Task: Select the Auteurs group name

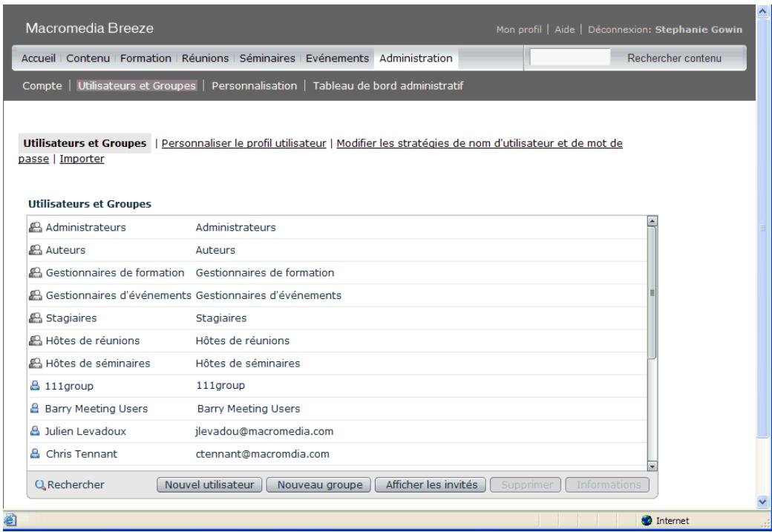Action: tap(65, 250)
